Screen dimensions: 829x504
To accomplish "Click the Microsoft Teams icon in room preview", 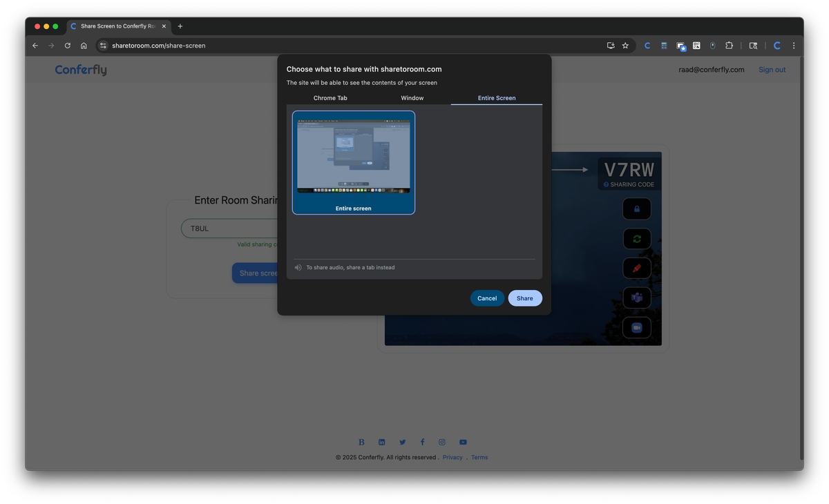I will [637, 298].
